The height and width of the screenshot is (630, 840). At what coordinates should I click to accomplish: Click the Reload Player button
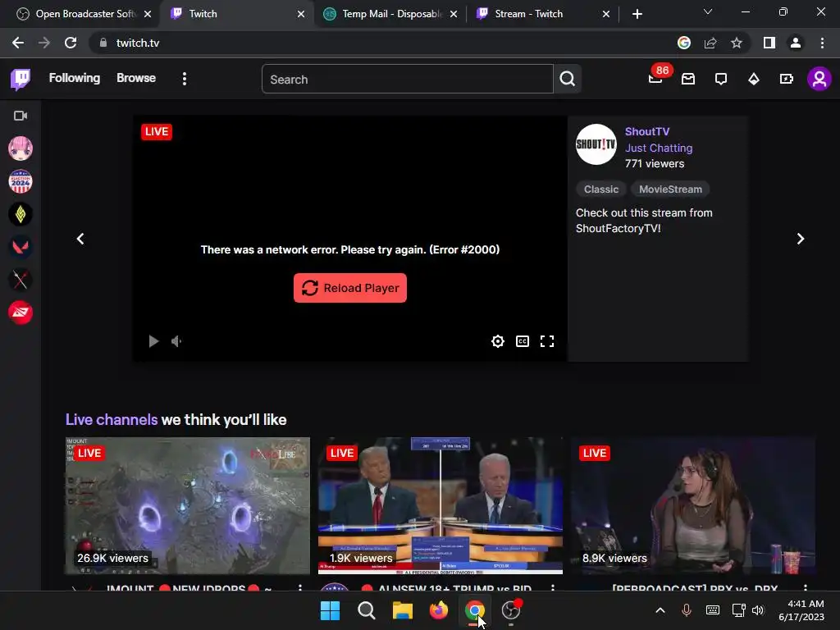click(x=349, y=288)
